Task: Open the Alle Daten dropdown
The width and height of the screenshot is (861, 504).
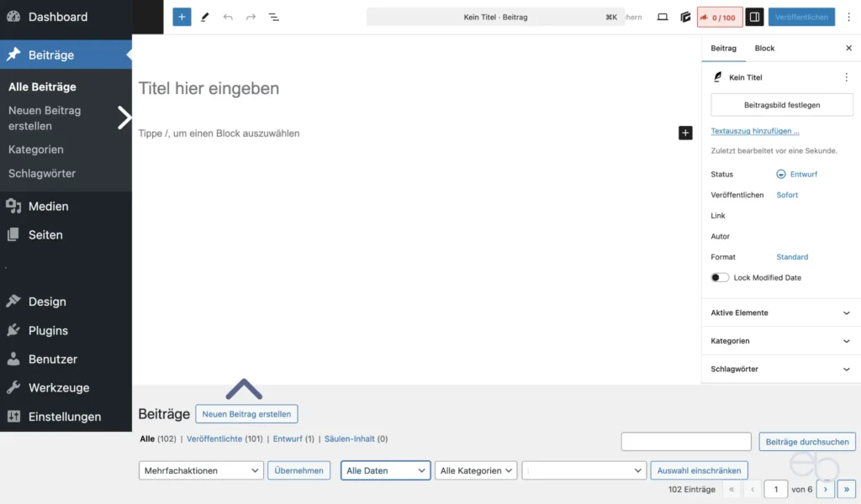Action: pyautogui.click(x=385, y=470)
